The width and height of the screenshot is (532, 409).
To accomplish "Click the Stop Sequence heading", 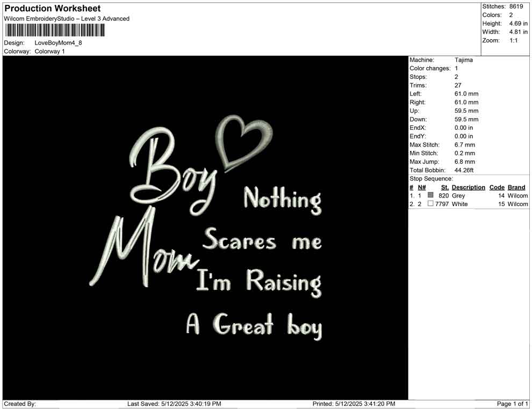I will (x=431, y=179).
